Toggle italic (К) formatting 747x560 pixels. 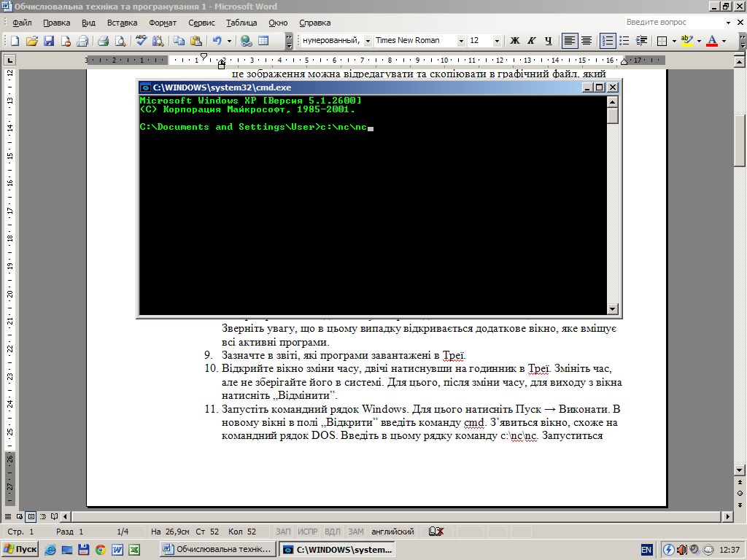pyautogui.click(x=532, y=41)
